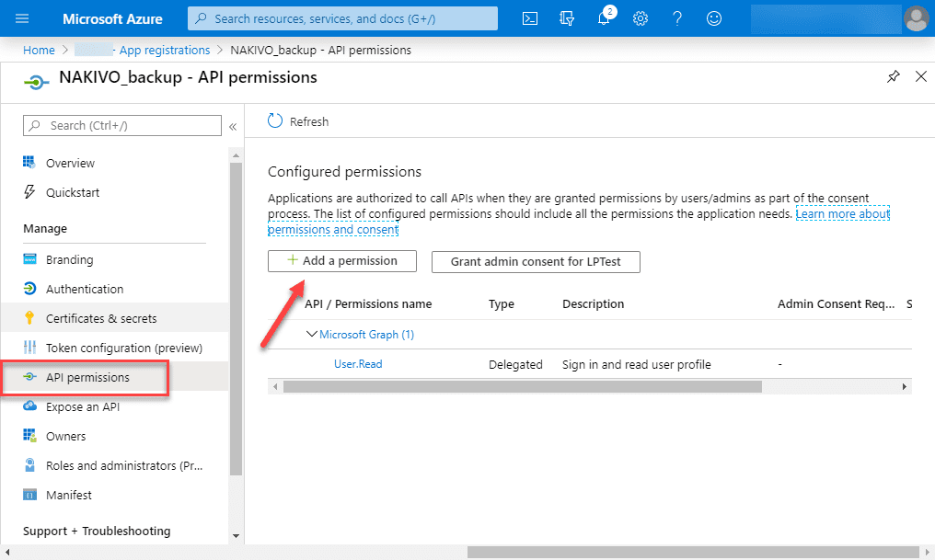Open the help question mark icon
Viewport: 935px width, 560px height.
(x=677, y=18)
